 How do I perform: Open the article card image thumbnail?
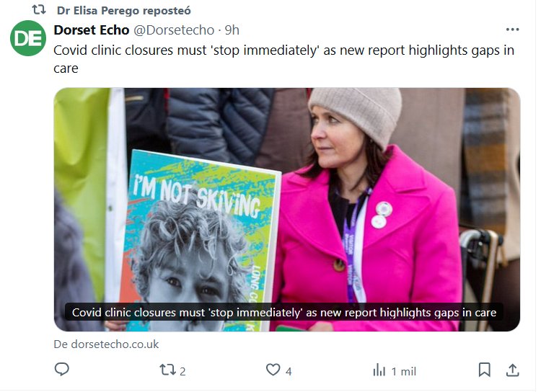click(x=287, y=210)
